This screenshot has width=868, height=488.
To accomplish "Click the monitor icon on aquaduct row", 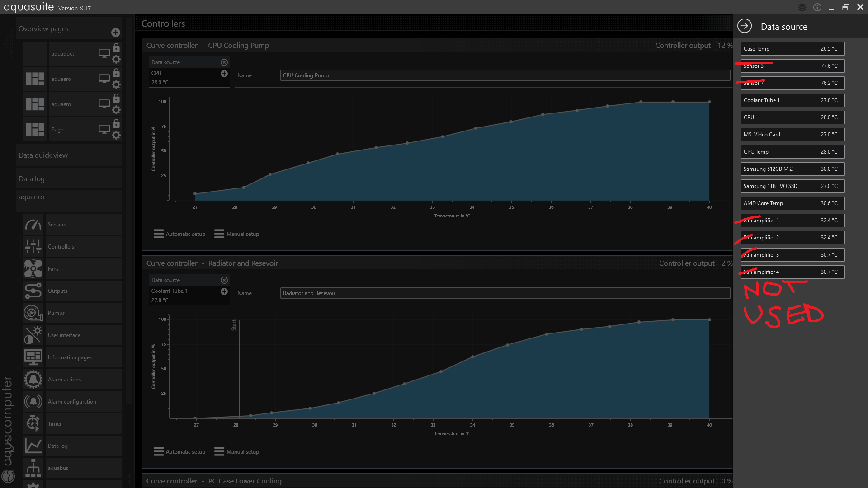I will (104, 53).
